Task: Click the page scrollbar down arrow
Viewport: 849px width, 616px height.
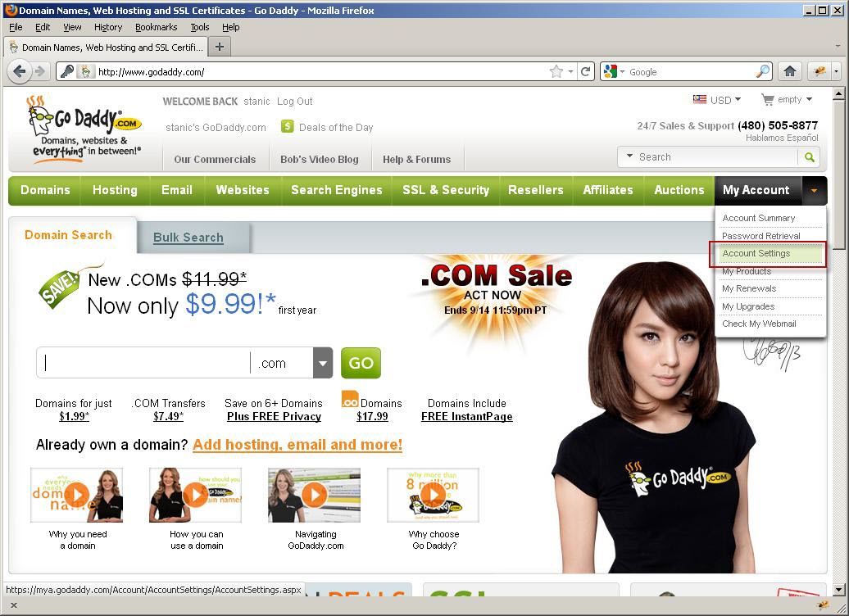Action: (838, 590)
